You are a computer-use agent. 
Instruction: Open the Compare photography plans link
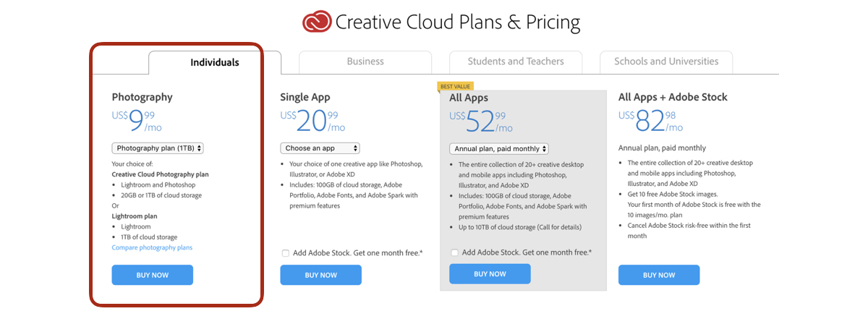click(x=152, y=247)
